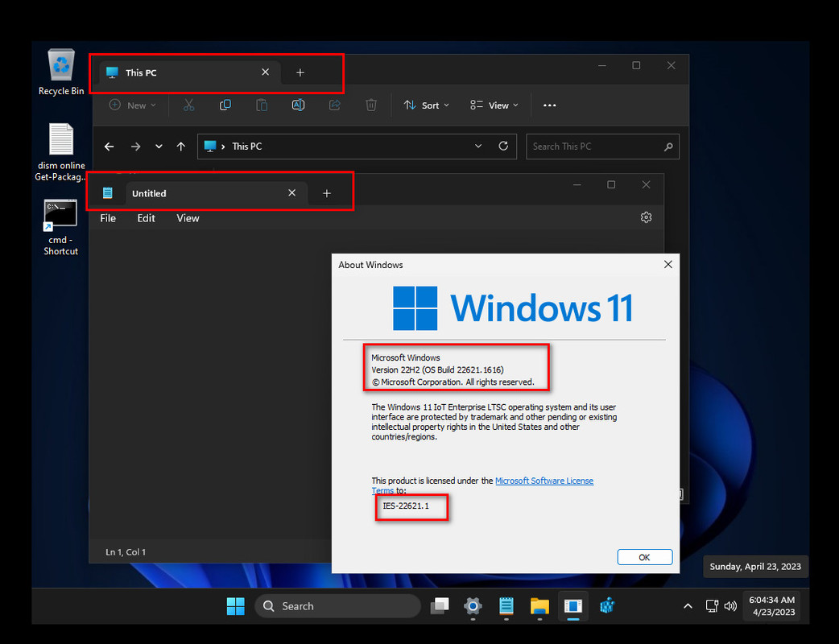Close the Untitled Notepad tab
This screenshot has height=644, width=839.
click(291, 192)
